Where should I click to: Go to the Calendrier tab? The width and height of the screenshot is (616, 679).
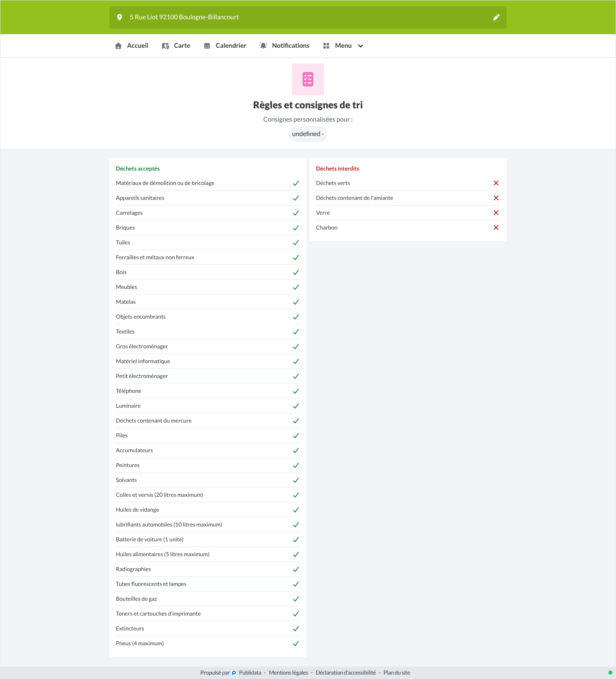[225, 46]
